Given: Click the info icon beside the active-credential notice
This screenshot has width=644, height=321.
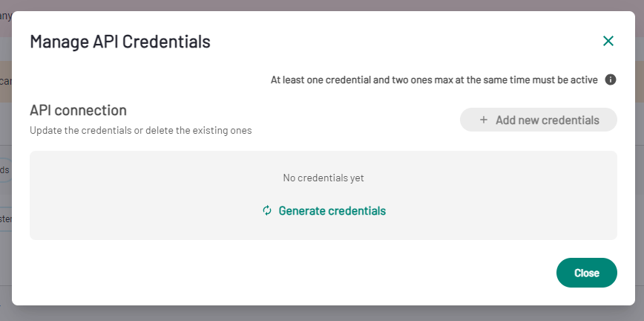Looking at the screenshot, I should click(x=611, y=80).
